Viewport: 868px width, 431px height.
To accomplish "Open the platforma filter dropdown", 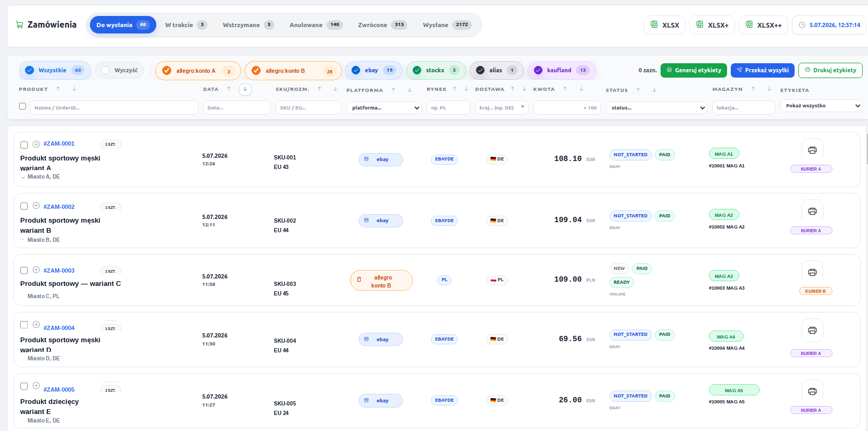I will pyautogui.click(x=383, y=108).
